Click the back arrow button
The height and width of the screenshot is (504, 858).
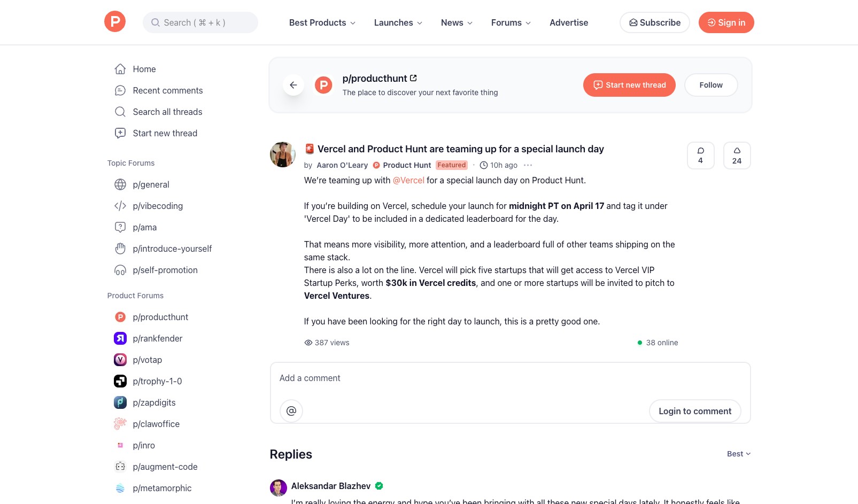[x=293, y=85]
